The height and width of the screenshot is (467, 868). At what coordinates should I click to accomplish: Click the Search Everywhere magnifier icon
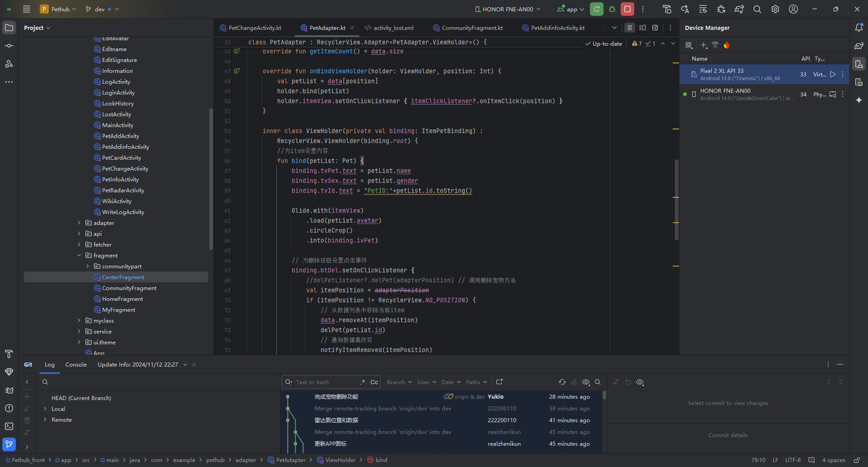click(x=757, y=9)
